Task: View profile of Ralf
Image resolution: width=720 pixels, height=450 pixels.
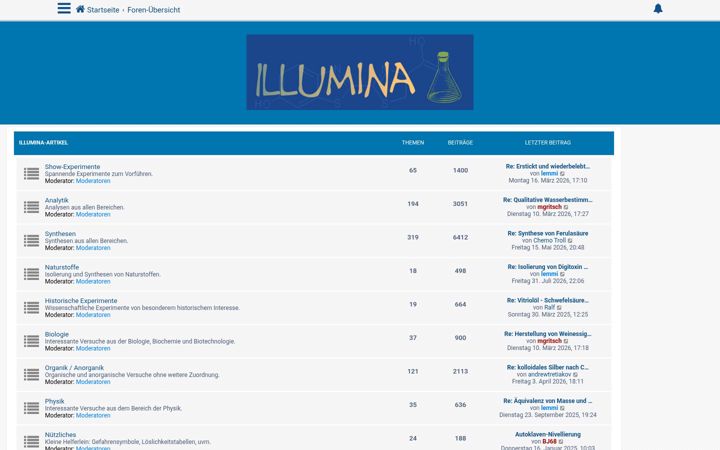Action: click(549, 308)
